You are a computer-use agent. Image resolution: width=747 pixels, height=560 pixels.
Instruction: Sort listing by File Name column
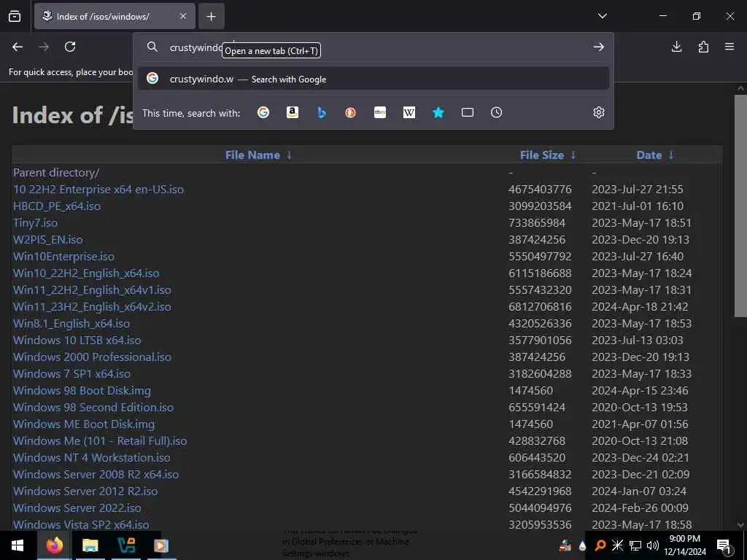click(252, 155)
